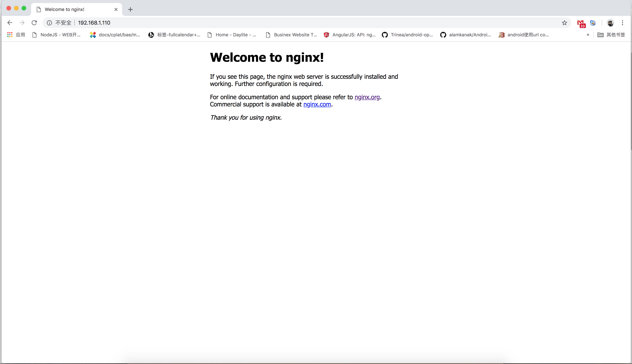Click the forward navigation arrow
The width and height of the screenshot is (632, 364).
tap(22, 23)
